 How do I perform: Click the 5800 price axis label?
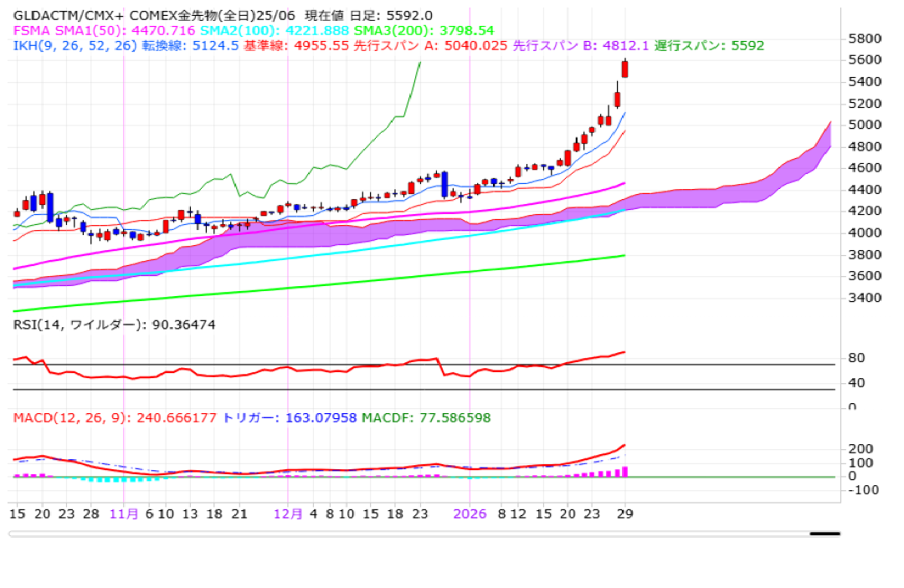point(864,38)
